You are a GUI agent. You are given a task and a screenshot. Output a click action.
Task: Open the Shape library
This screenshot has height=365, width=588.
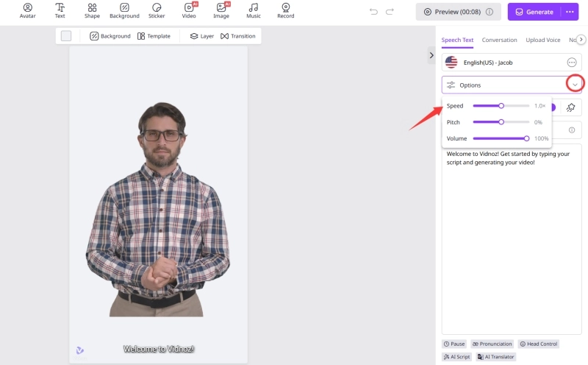point(92,10)
